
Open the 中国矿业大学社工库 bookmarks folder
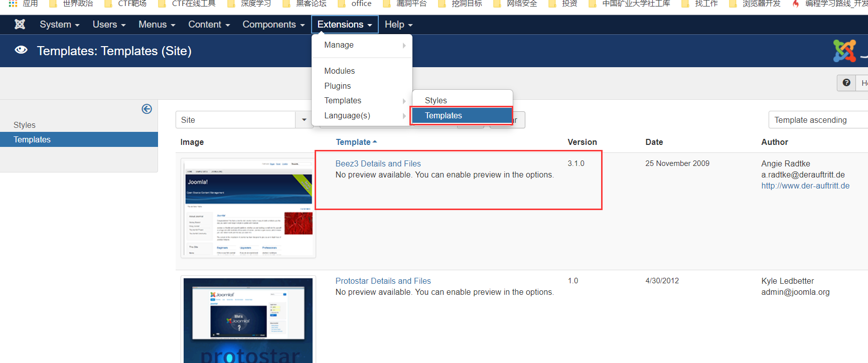(x=629, y=4)
